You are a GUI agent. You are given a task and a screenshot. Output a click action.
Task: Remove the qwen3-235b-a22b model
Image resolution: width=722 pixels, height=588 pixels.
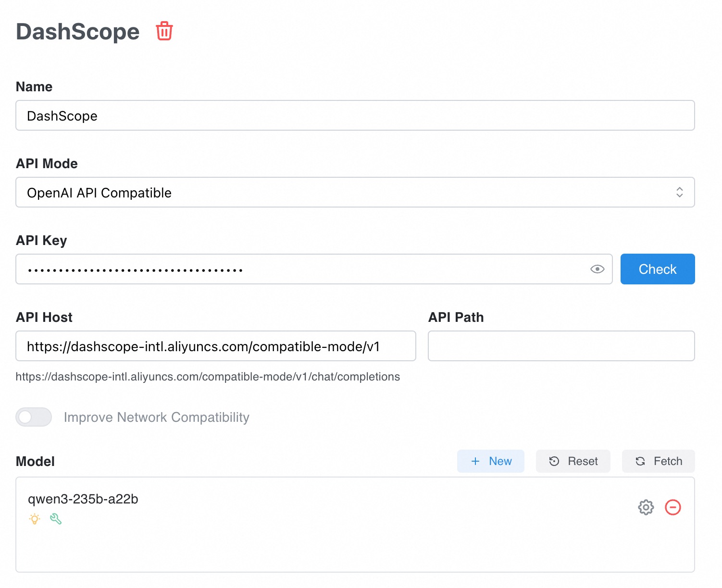click(x=672, y=507)
